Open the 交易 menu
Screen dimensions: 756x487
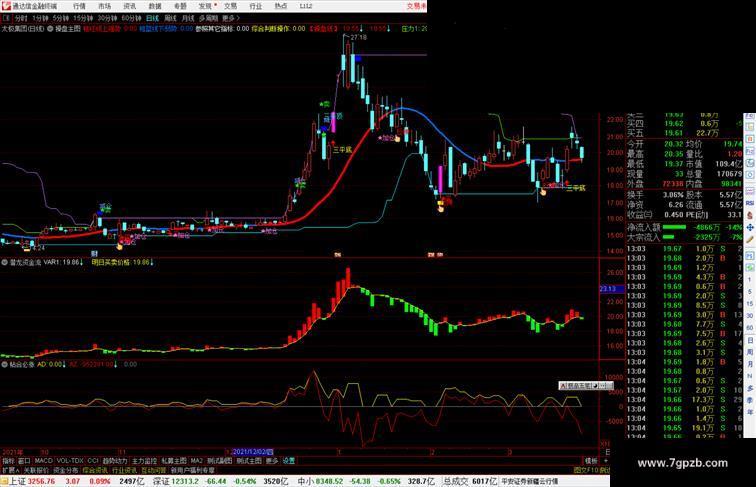point(230,6)
